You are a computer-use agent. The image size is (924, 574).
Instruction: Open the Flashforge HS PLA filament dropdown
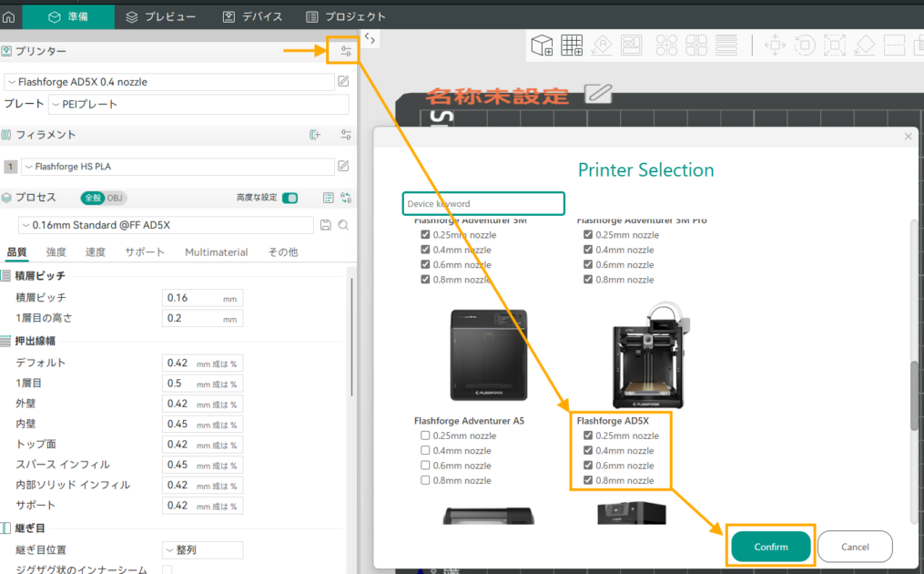pyautogui.click(x=178, y=167)
